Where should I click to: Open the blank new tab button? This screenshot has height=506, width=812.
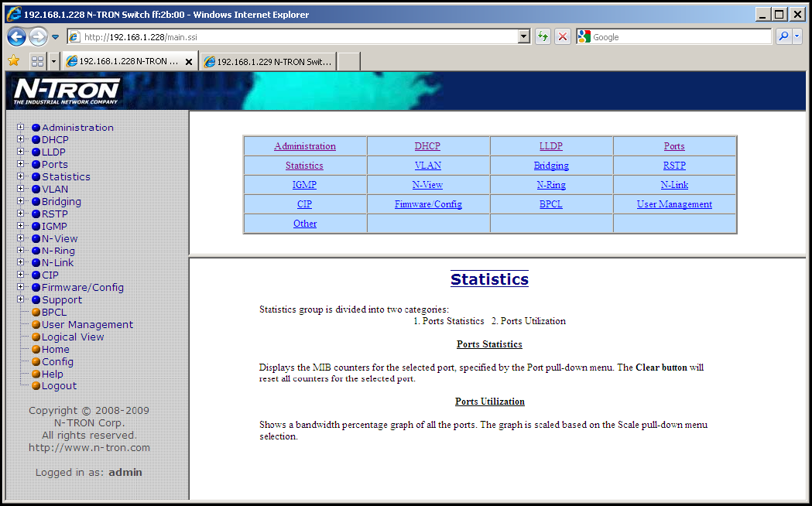pyautogui.click(x=349, y=61)
